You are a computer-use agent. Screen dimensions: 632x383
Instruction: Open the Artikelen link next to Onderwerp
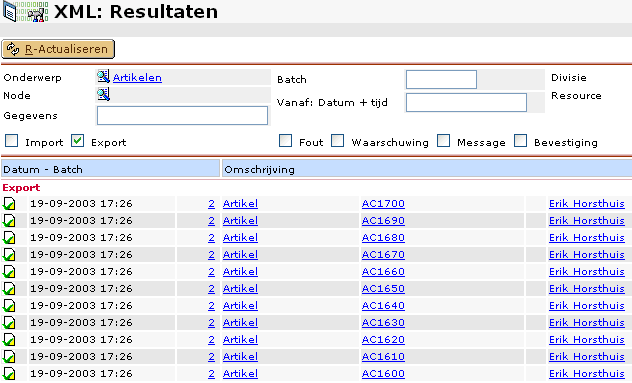[137, 77]
